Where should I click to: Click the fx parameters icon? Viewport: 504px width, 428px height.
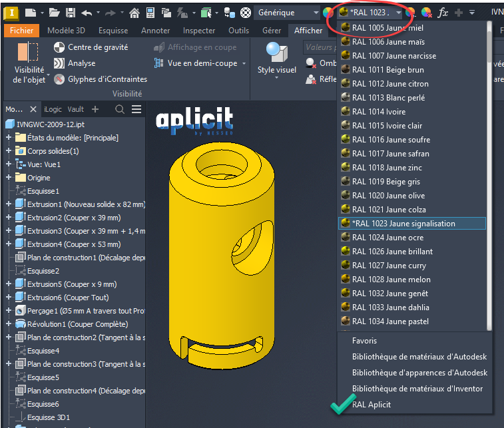pos(443,12)
